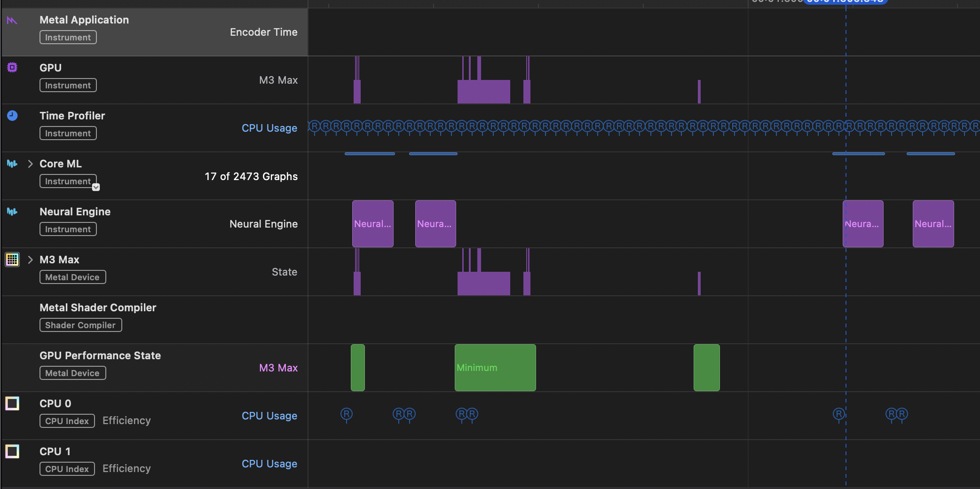Expand the M3 Max Metal Device track

click(30, 260)
